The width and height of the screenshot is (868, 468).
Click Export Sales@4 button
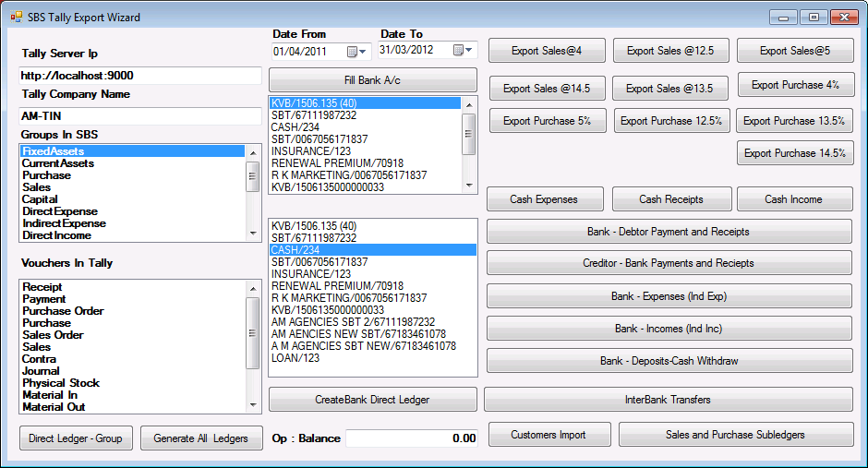tap(547, 51)
